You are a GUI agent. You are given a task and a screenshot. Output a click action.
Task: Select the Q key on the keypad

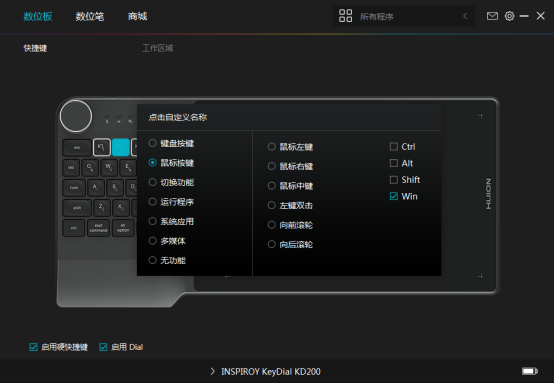click(90, 167)
